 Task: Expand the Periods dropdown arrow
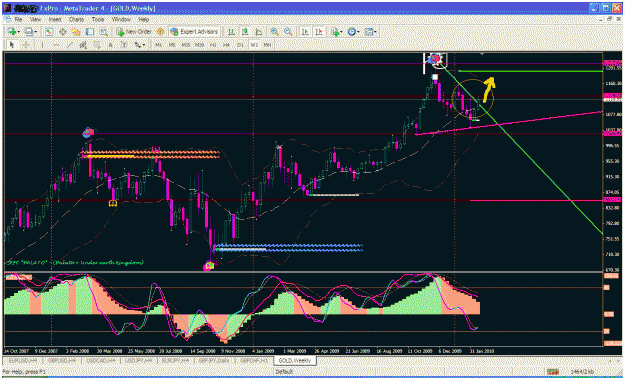pyautogui.click(x=358, y=32)
